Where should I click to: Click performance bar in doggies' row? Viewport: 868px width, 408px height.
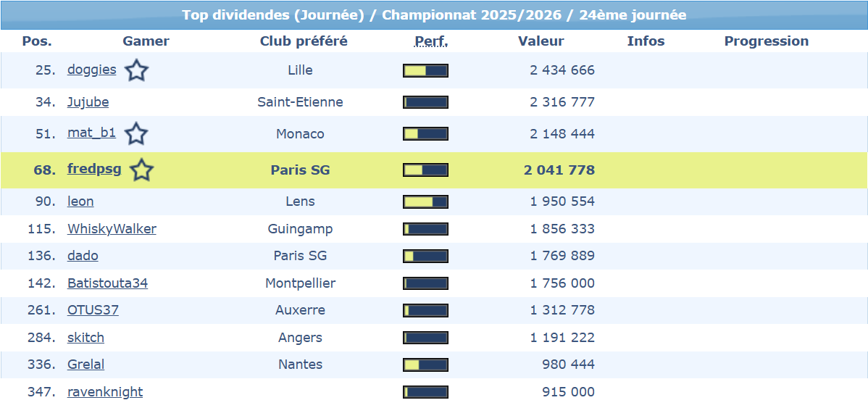pos(425,70)
